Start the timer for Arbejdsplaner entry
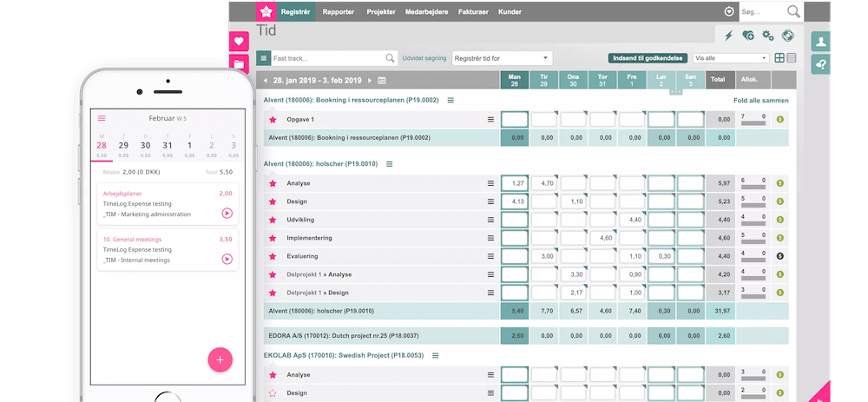 tap(227, 213)
